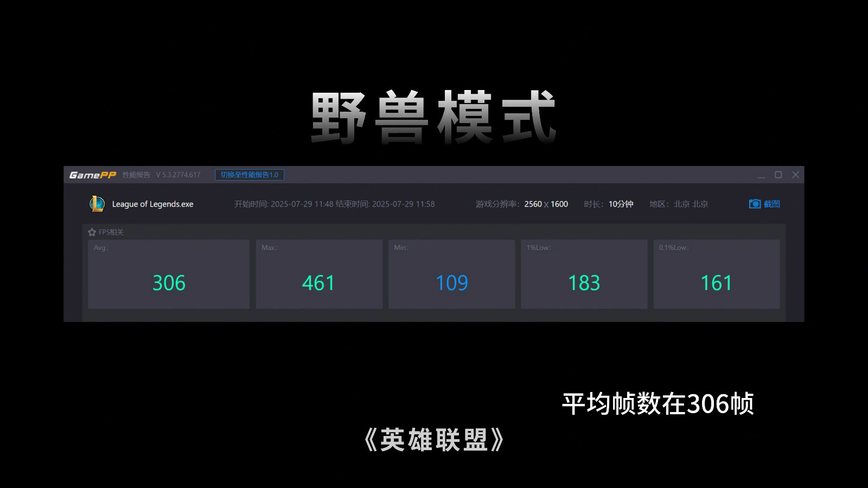
Task: Select the Max 461 FPS card
Action: pos(319,274)
